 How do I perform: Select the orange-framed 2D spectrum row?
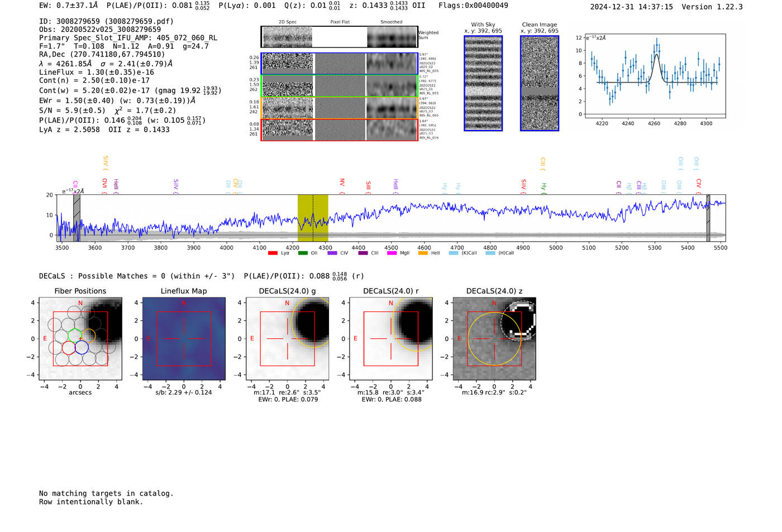340,108
